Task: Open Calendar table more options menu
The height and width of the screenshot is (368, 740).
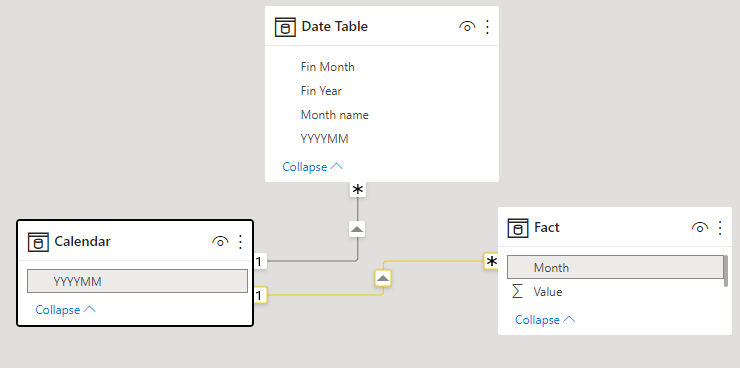Action: tap(240, 242)
